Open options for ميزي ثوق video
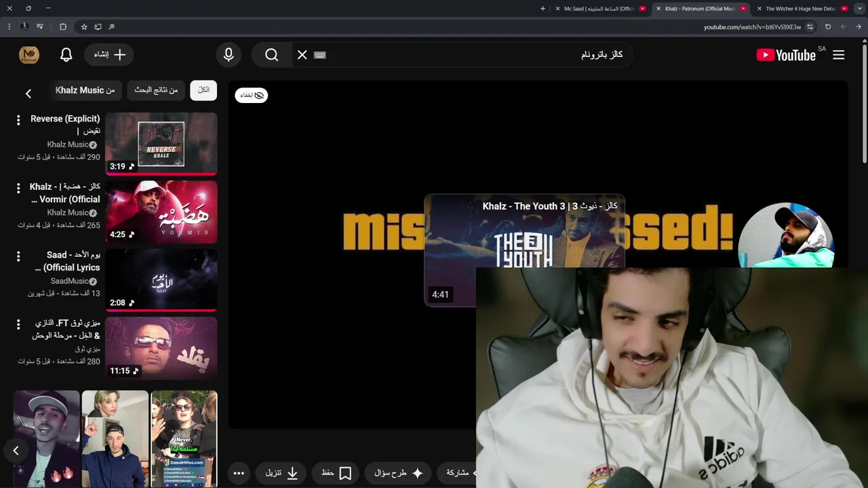 click(x=18, y=325)
